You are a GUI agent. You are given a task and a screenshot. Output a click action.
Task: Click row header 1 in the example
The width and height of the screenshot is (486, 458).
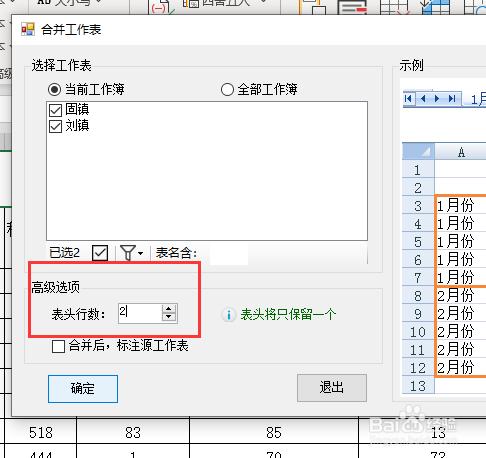pyautogui.click(x=418, y=170)
